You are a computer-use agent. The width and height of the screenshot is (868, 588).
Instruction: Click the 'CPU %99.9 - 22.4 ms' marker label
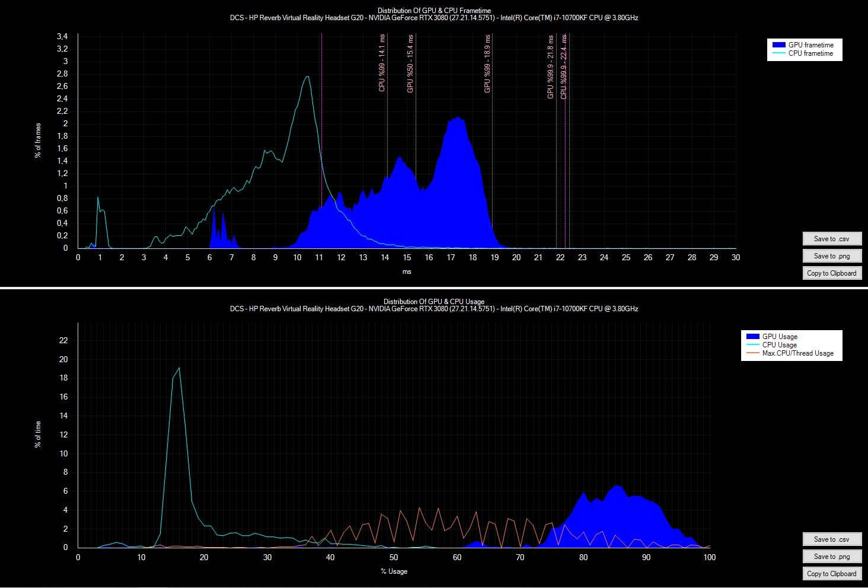click(x=563, y=67)
